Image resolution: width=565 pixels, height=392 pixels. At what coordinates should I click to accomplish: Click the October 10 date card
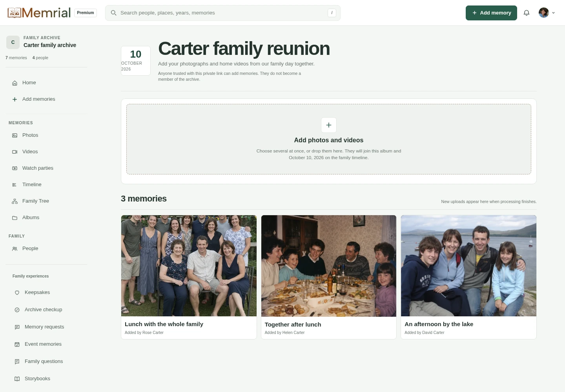click(136, 61)
